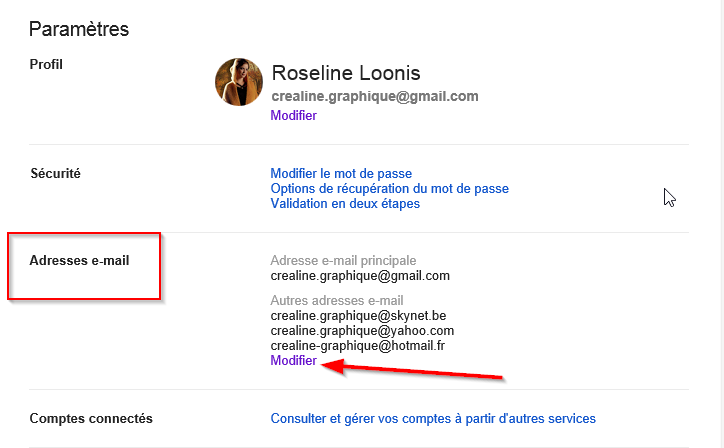Click the Paramètres heading

79,29
